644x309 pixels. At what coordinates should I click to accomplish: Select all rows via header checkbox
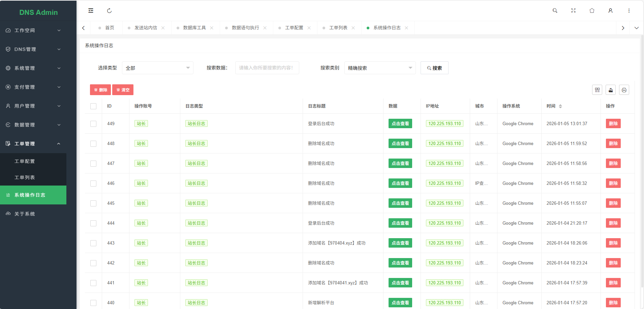(93, 106)
